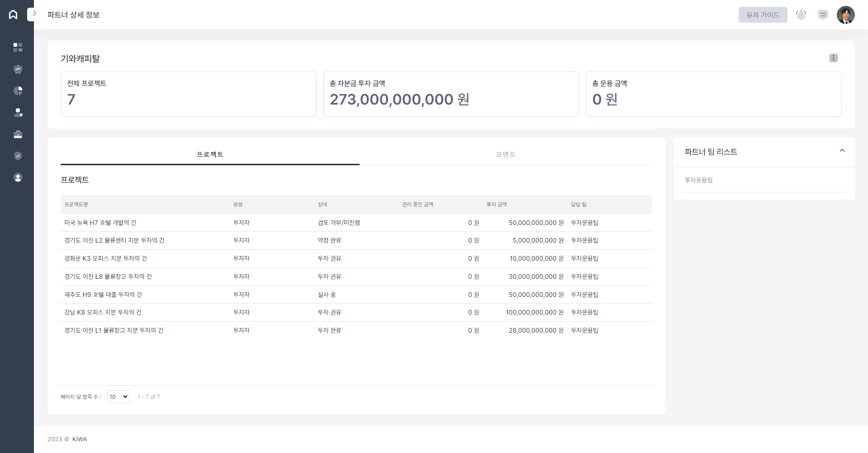Open the items-per-page dropdown
This screenshot has height=453, width=868.
point(118,397)
